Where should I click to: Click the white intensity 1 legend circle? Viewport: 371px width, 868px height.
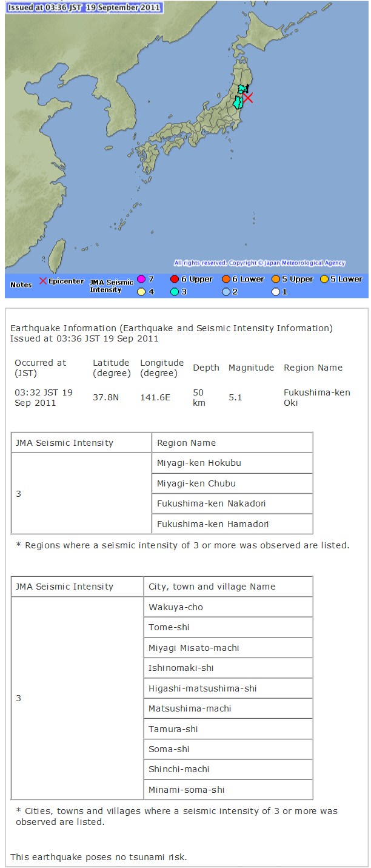pos(275,292)
